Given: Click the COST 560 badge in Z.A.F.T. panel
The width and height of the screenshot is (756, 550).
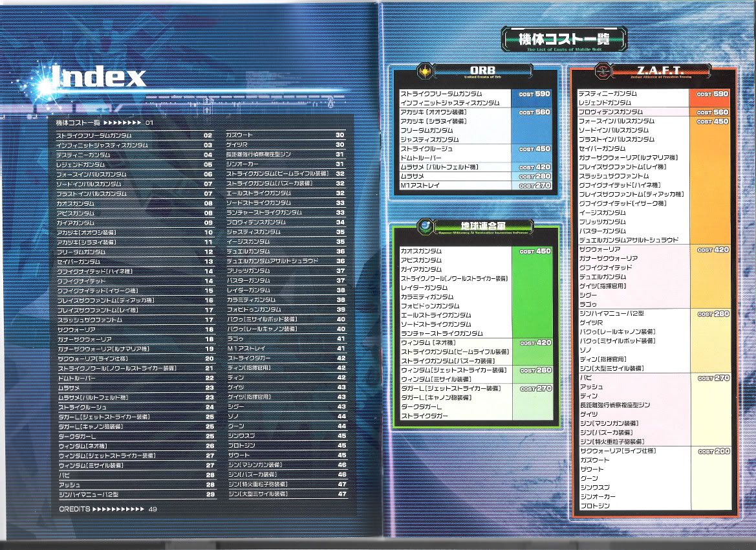Looking at the screenshot, I should tap(713, 112).
